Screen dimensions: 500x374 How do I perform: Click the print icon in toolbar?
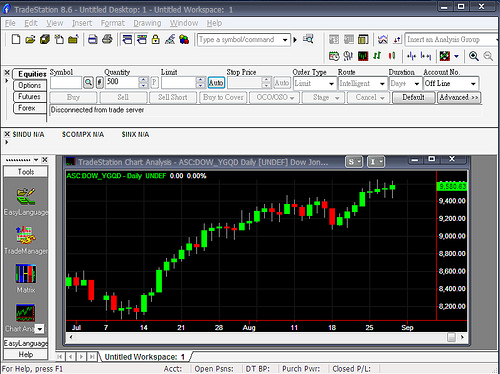point(93,39)
